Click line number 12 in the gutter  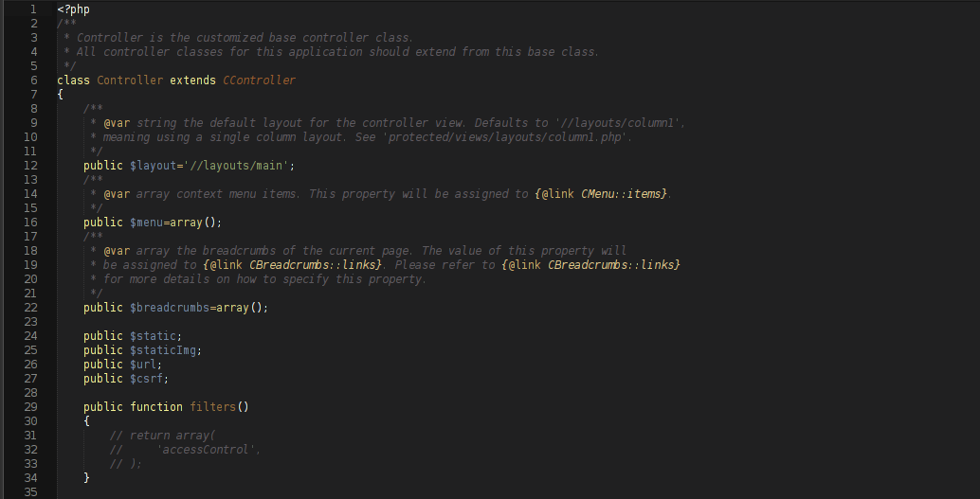point(32,166)
